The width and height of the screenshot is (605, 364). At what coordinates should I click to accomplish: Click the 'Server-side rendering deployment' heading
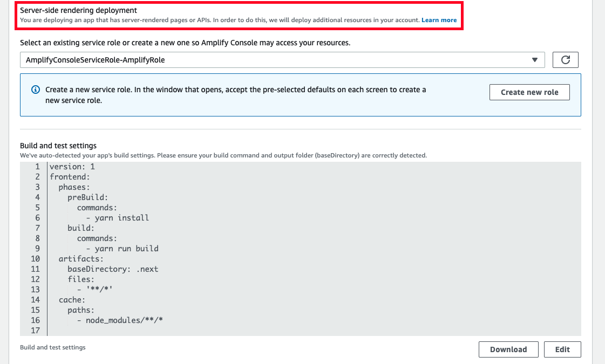coord(78,10)
